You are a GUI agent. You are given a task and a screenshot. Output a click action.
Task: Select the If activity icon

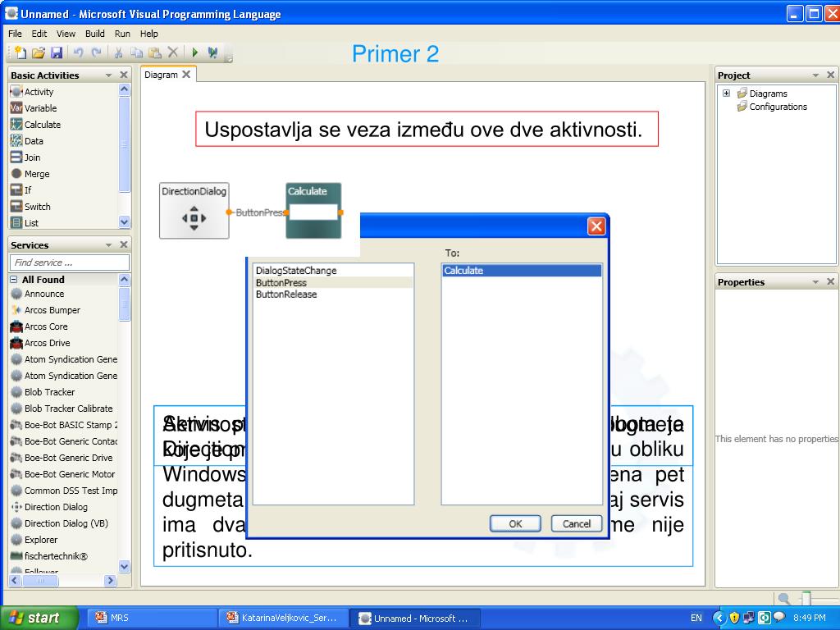click(16, 190)
